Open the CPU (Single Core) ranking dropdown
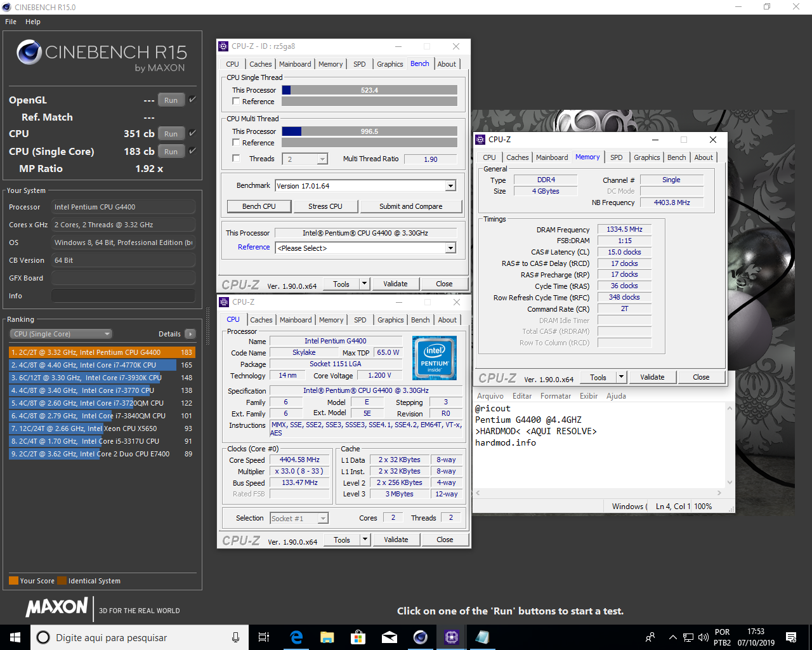The width and height of the screenshot is (812, 650). (x=61, y=334)
